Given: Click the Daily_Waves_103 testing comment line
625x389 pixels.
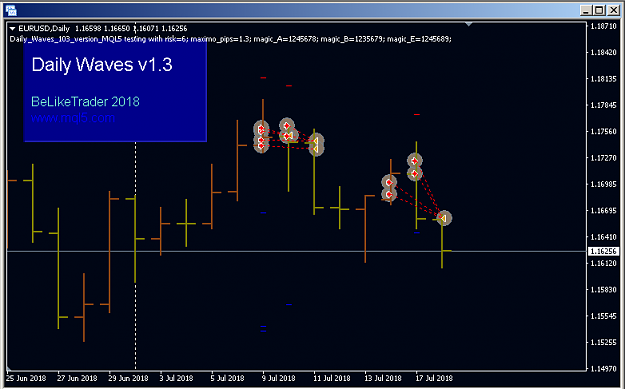Looking at the screenshot, I should tap(230, 39).
